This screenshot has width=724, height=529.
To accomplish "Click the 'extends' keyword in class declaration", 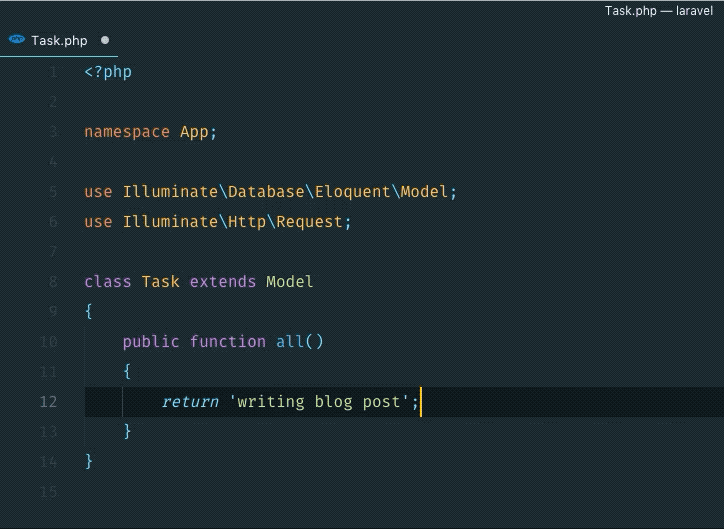I will [223, 282].
